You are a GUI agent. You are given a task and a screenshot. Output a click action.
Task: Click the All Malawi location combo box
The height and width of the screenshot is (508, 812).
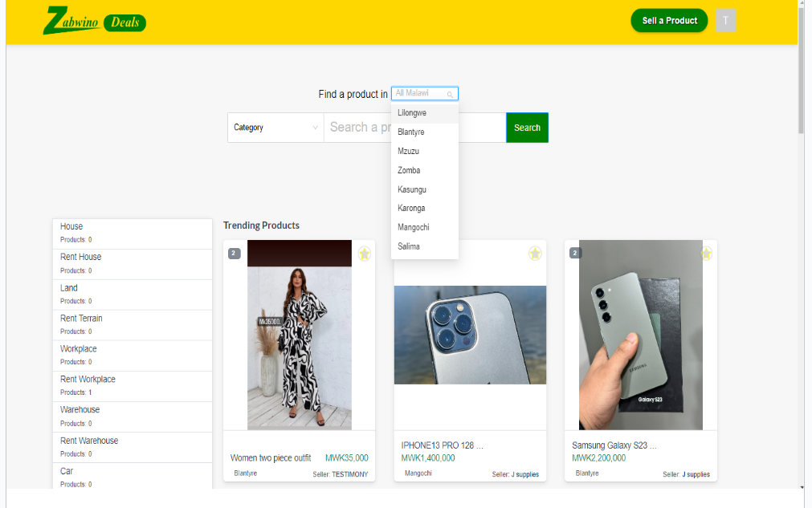click(x=425, y=94)
